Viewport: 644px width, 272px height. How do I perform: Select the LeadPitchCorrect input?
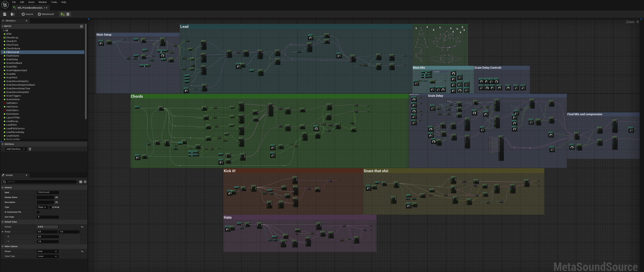click(15, 129)
